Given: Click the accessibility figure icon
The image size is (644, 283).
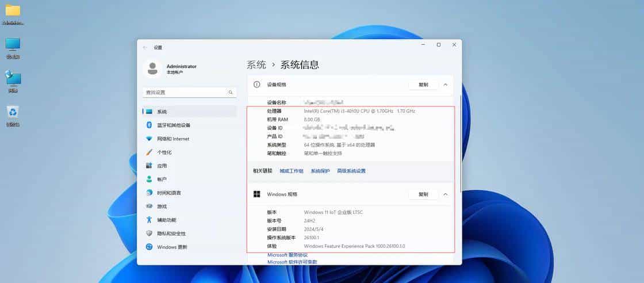Looking at the screenshot, I should (x=149, y=220).
